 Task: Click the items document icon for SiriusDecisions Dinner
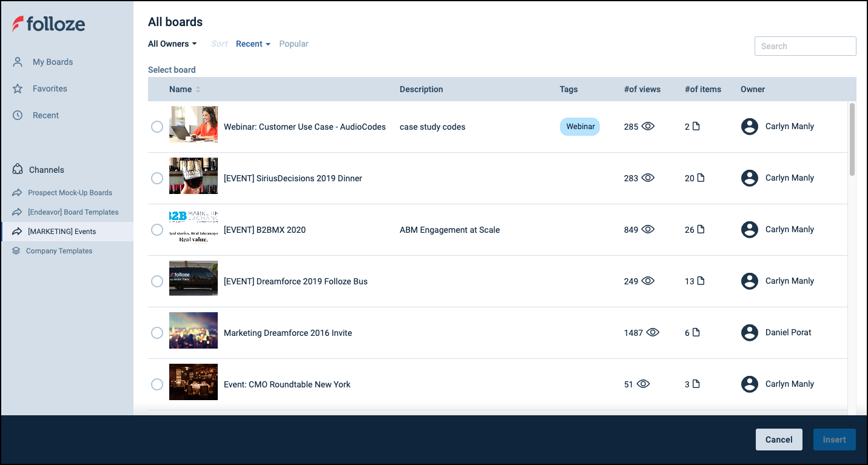(701, 178)
